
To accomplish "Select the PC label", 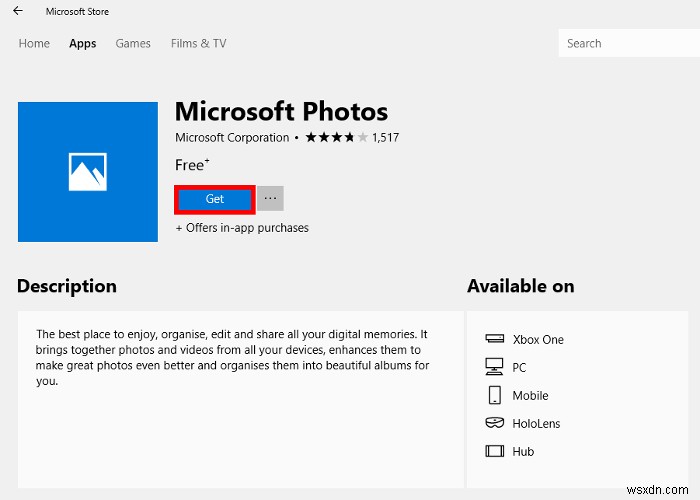I will (519, 368).
